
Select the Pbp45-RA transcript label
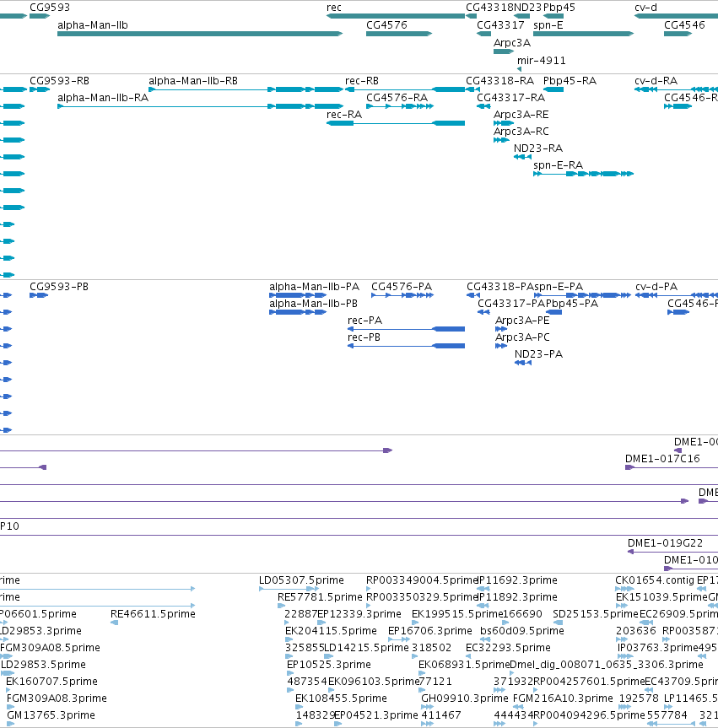[x=570, y=81]
